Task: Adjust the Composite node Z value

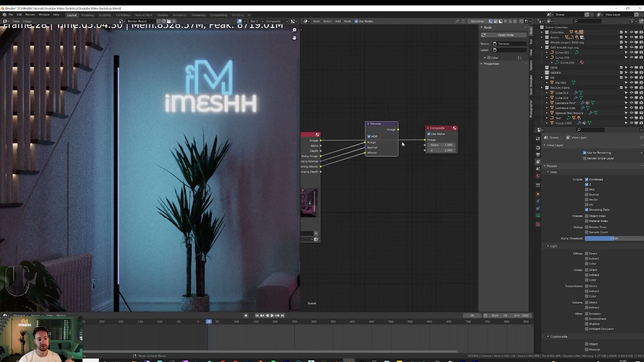Action: pyautogui.click(x=442, y=150)
